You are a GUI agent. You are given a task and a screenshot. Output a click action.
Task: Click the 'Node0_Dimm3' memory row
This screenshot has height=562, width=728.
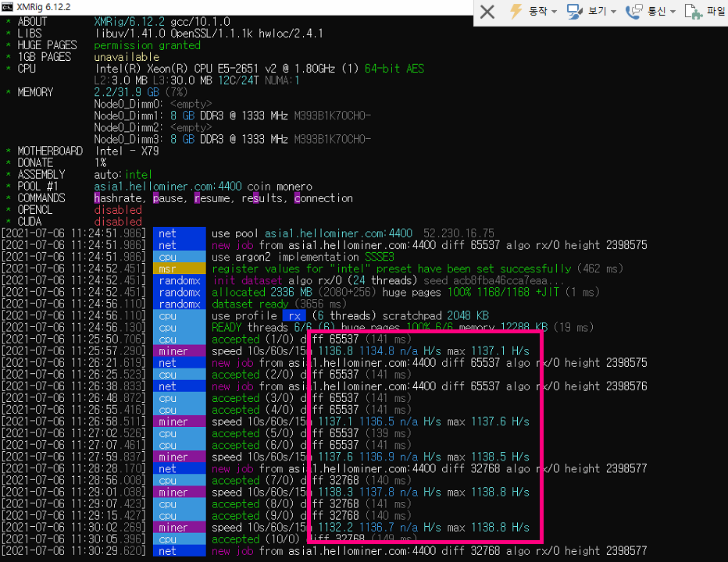pyautogui.click(x=233, y=139)
